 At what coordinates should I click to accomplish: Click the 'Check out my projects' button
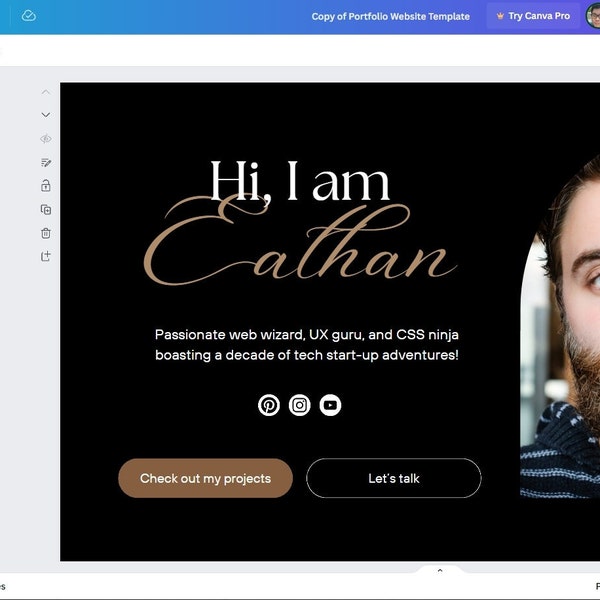tap(205, 478)
